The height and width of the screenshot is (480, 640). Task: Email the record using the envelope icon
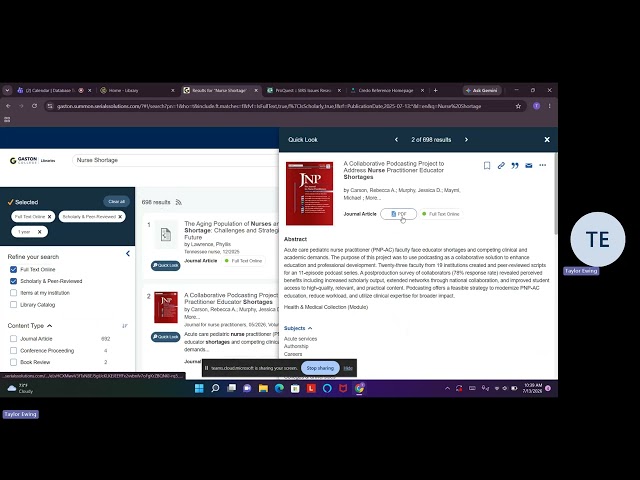pos(529,165)
